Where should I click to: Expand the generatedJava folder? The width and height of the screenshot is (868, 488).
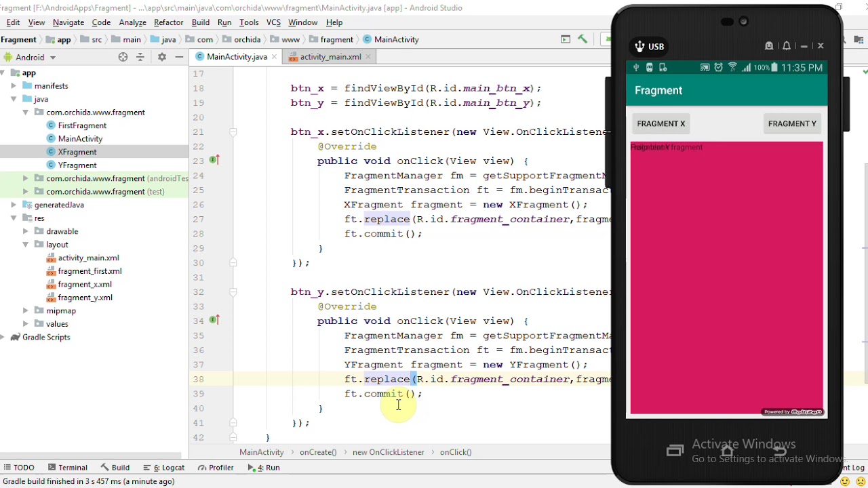tap(14, 205)
